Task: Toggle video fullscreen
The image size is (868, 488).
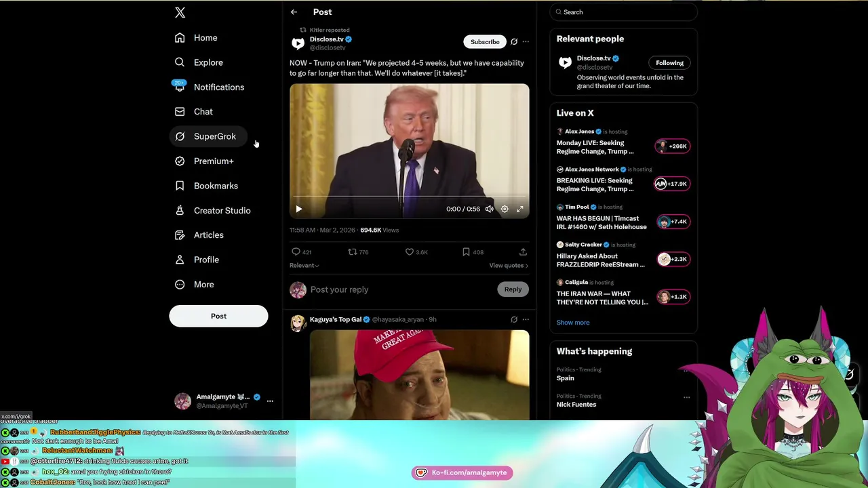Action: point(520,209)
